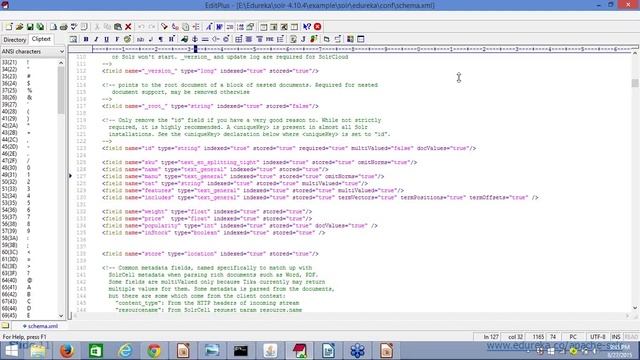Click the red X Delete icon
Viewport: 640px width, 360px height.
point(128,27)
